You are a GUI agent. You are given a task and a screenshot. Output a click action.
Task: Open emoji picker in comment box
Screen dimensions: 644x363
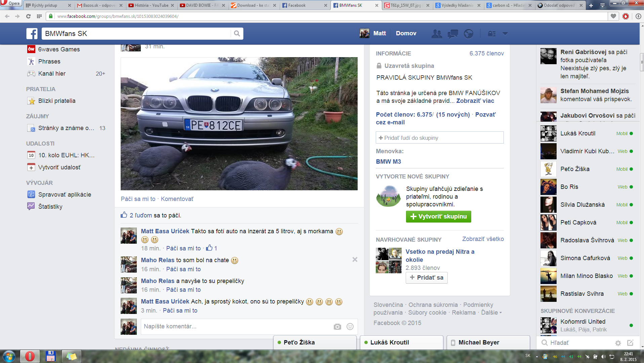[x=350, y=327]
